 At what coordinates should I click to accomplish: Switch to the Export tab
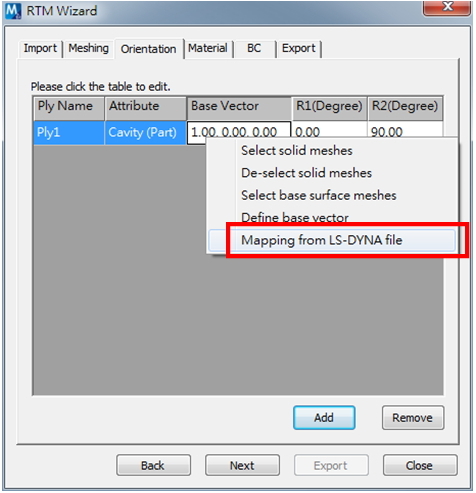(299, 48)
